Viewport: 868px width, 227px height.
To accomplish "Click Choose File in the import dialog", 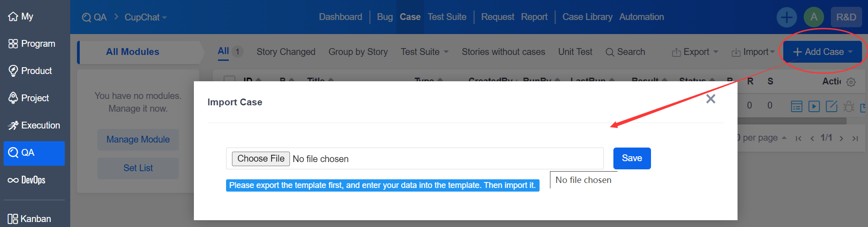I will pos(261,158).
